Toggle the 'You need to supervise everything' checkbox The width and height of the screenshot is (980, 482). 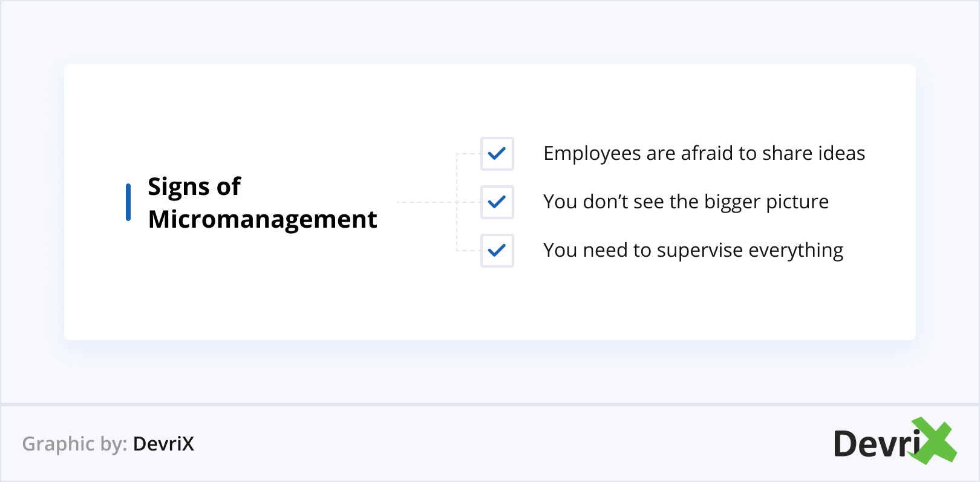click(x=497, y=251)
